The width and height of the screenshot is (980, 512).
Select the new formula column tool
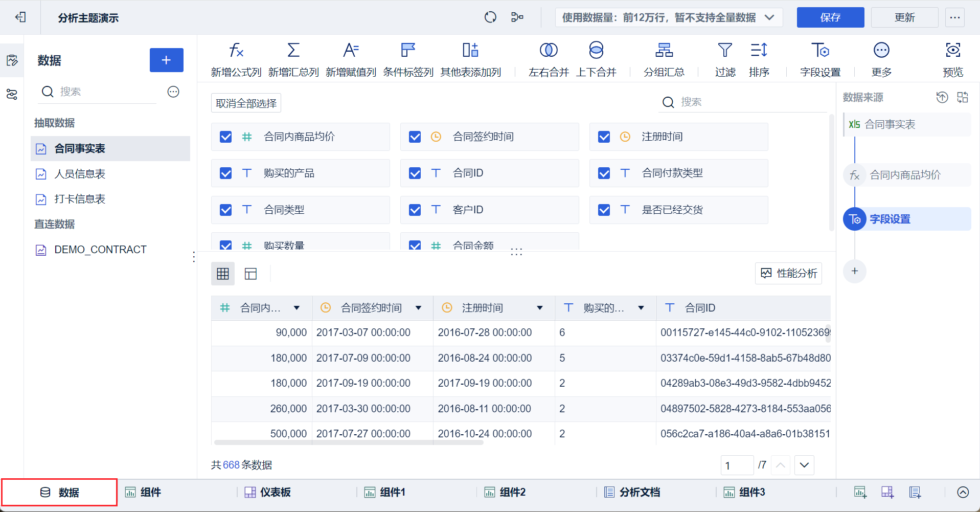(x=236, y=59)
